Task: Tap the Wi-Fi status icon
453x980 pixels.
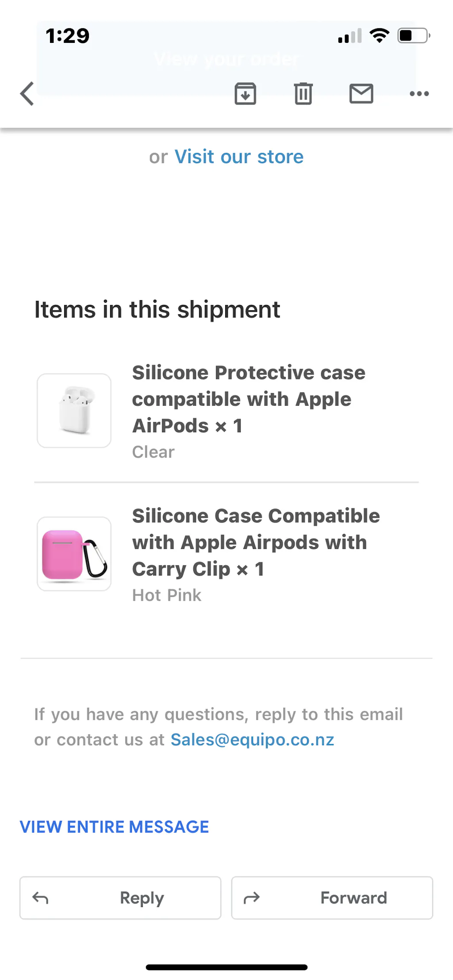Action: click(x=379, y=35)
